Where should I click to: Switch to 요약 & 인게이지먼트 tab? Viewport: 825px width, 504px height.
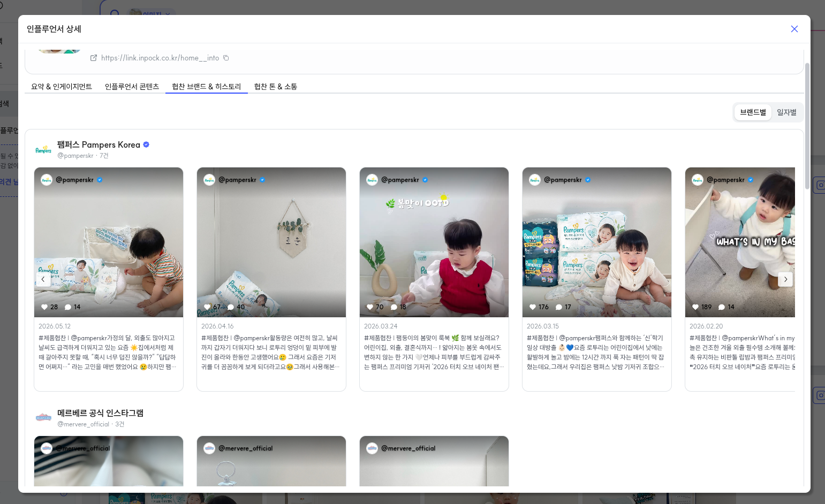62,87
